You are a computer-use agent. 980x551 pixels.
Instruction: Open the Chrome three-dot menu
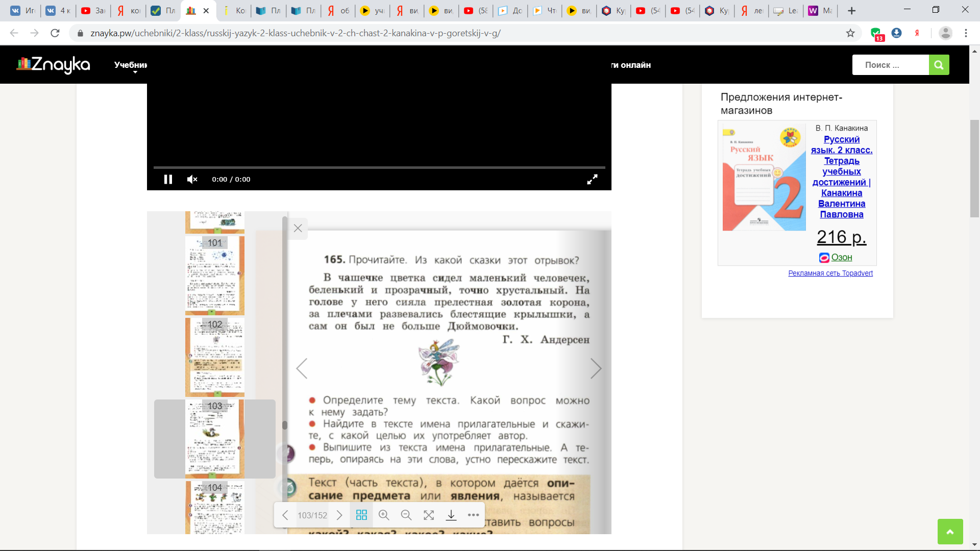click(966, 33)
